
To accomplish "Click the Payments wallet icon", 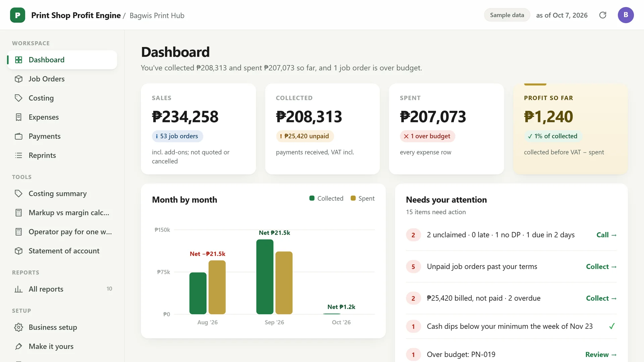I will 19,136.
